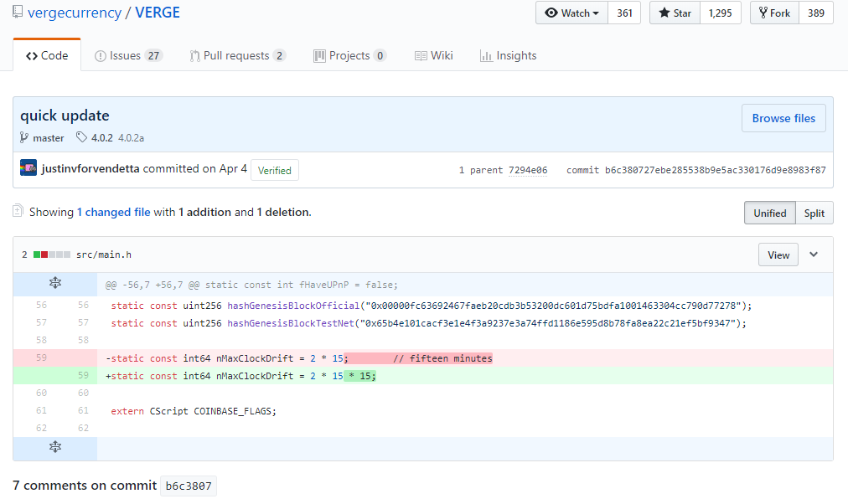848x504 pixels.
Task: Open the justinvforvendetta author profile link
Action: coord(90,168)
